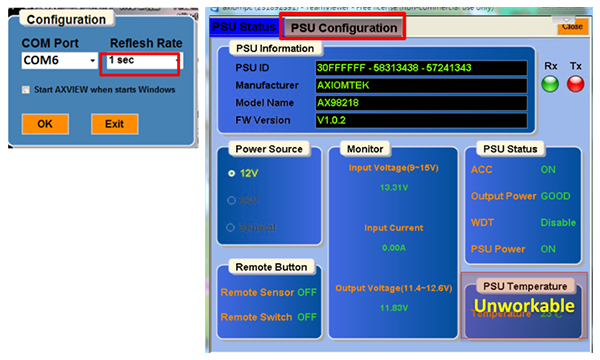Click the PSU Information panel heading

coord(275,49)
